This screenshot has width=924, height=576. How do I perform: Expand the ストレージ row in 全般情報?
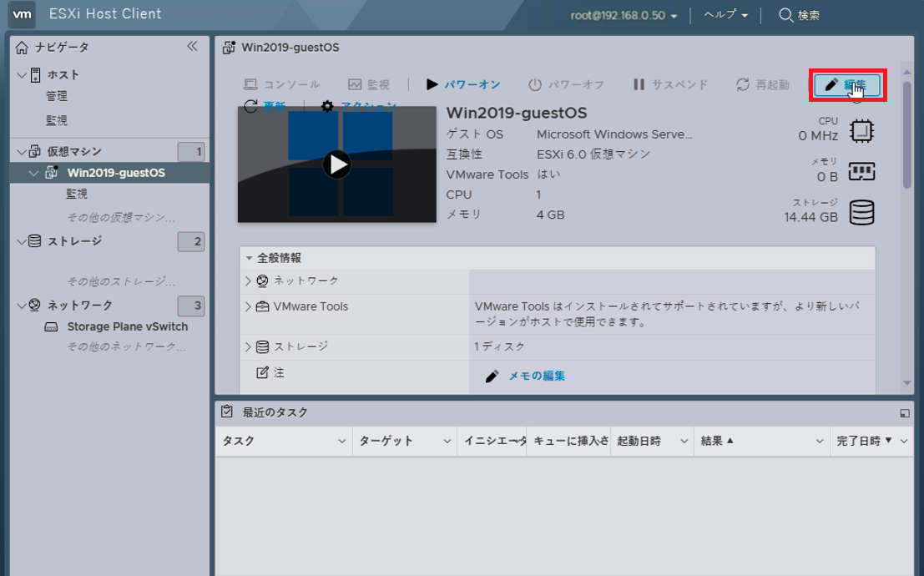[x=248, y=346]
